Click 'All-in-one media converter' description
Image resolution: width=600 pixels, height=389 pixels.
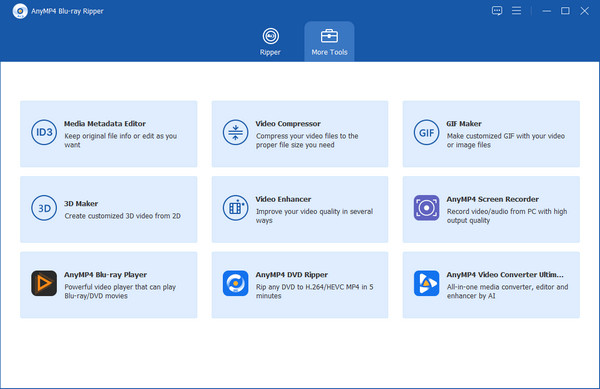507,291
